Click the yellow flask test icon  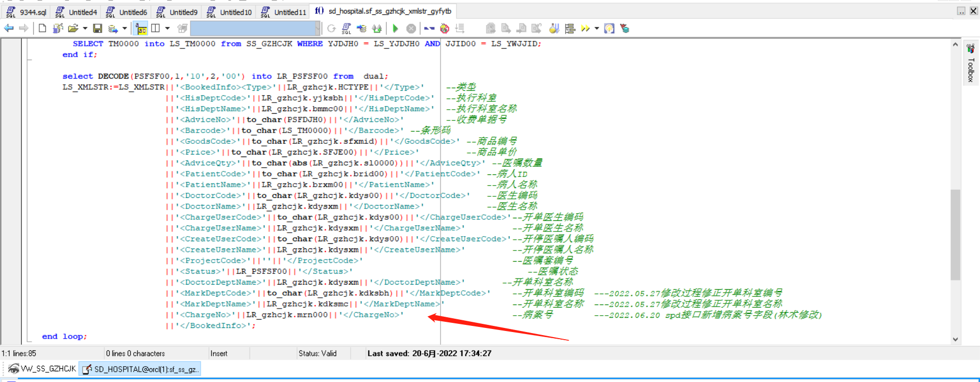(554, 29)
